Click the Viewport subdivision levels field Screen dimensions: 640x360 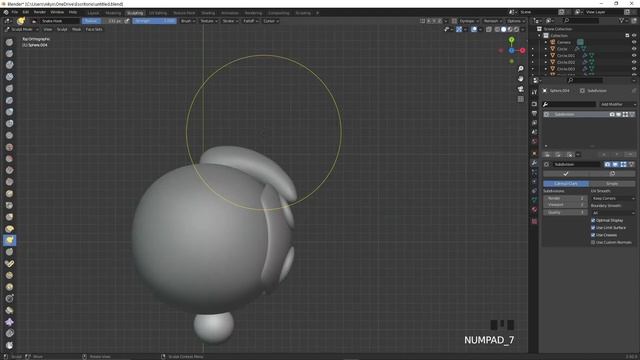(565, 205)
